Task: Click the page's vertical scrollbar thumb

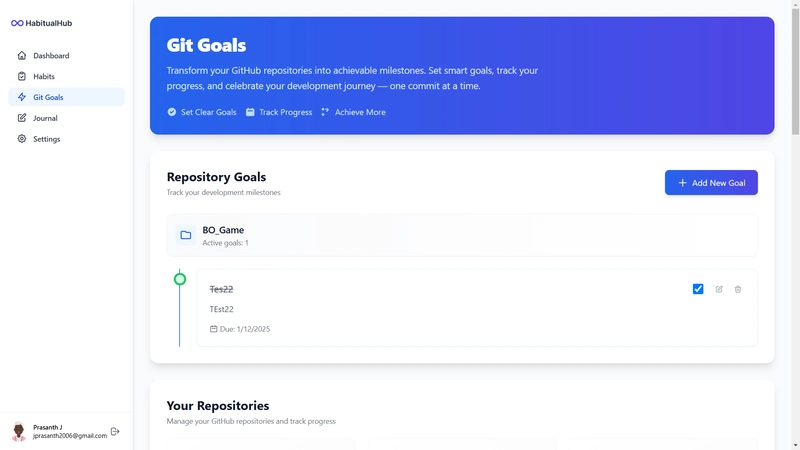Action: click(795, 70)
